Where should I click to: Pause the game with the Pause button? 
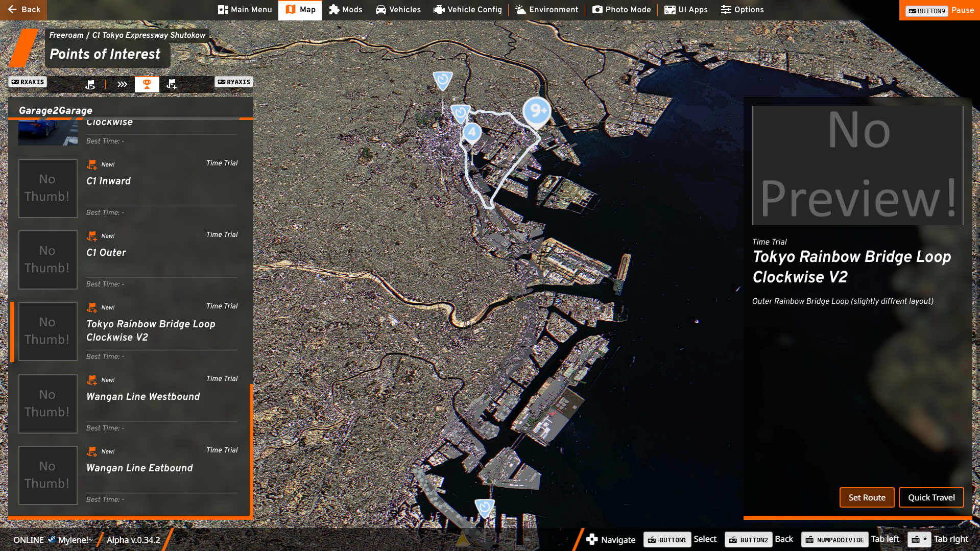(x=940, y=10)
